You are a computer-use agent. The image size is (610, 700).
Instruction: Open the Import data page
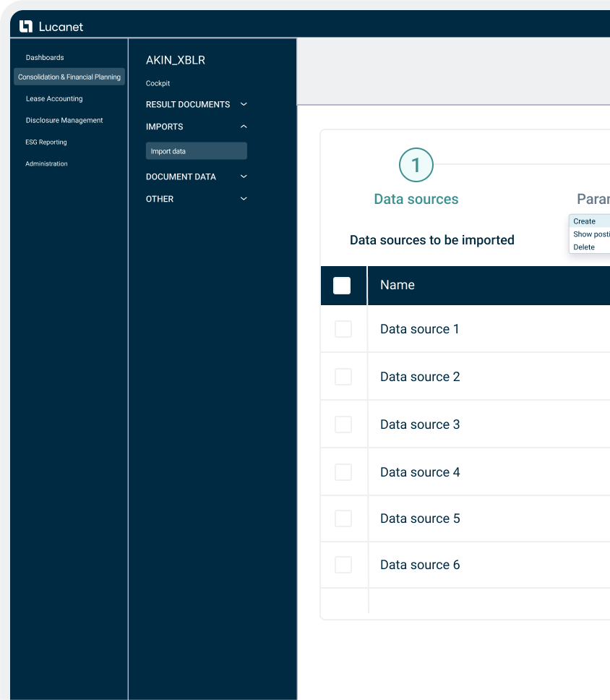196,151
